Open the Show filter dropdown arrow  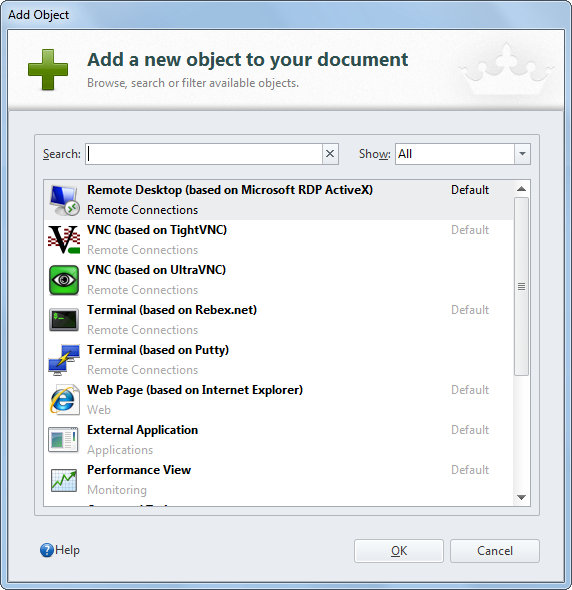522,154
